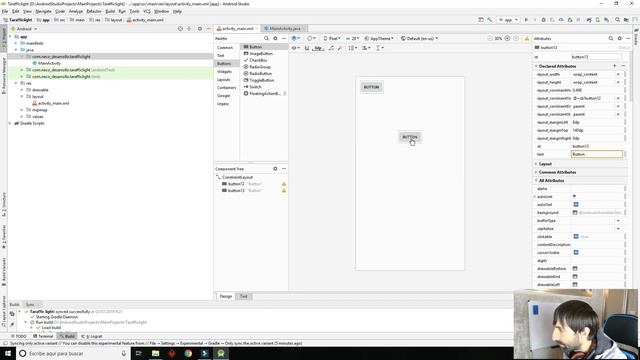The height and width of the screenshot is (360, 640).
Task: Select the Design view tab
Action: coord(225,296)
